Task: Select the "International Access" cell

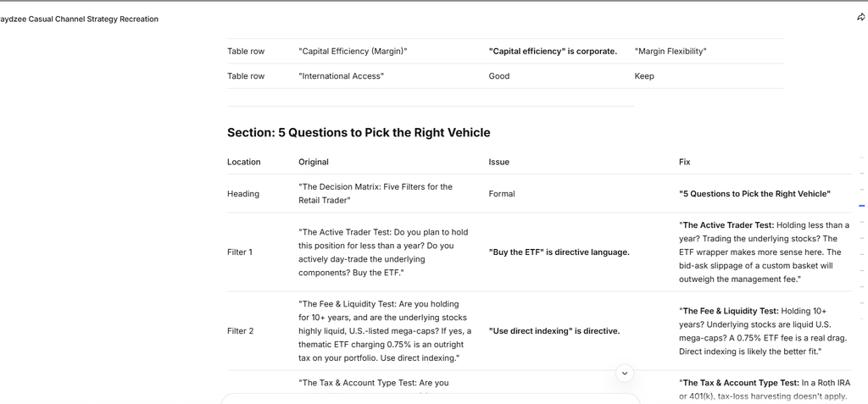Action: (341, 76)
